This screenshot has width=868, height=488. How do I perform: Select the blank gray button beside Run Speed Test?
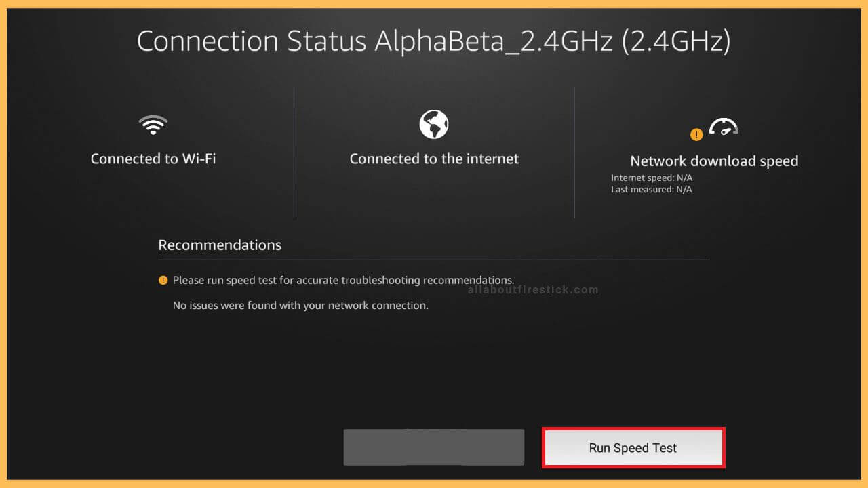click(x=434, y=447)
